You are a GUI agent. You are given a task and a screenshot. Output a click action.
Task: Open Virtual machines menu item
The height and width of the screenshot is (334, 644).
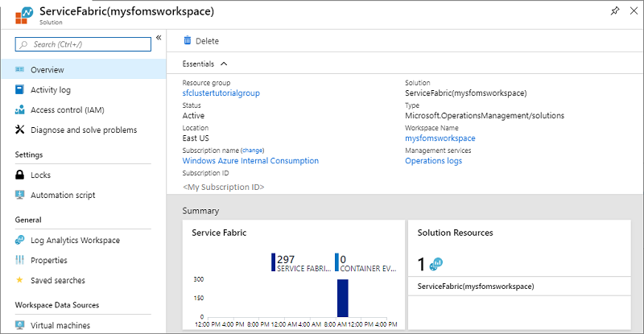click(60, 325)
